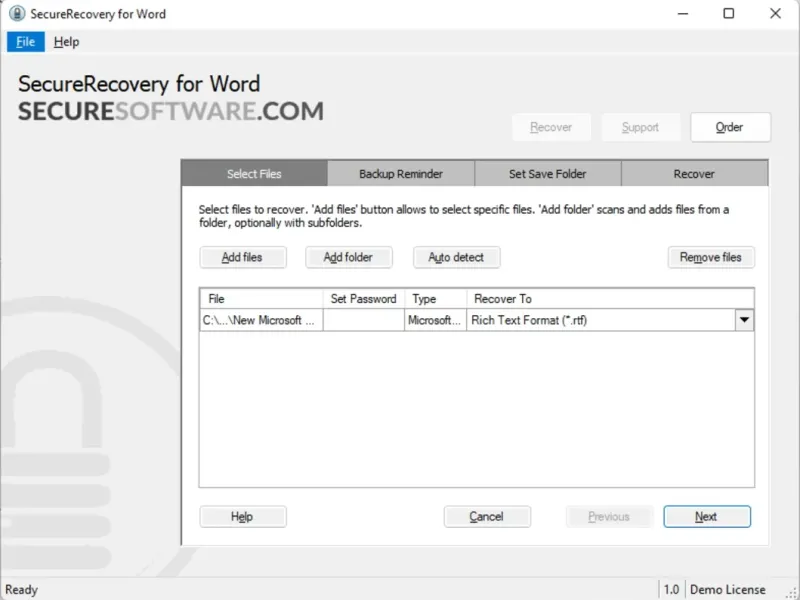Select the Microsoft... type cell

pyautogui.click(x=436, y=320)
